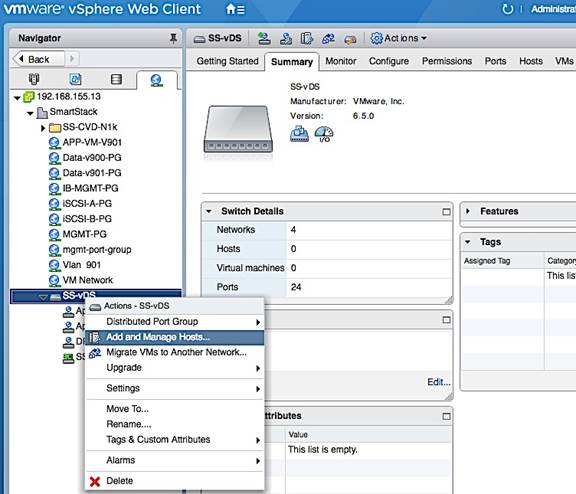The height and width of the screenshot is (494, 576).
Task: Select Data-v900-PG port group
Action: [x=92, y=158]
